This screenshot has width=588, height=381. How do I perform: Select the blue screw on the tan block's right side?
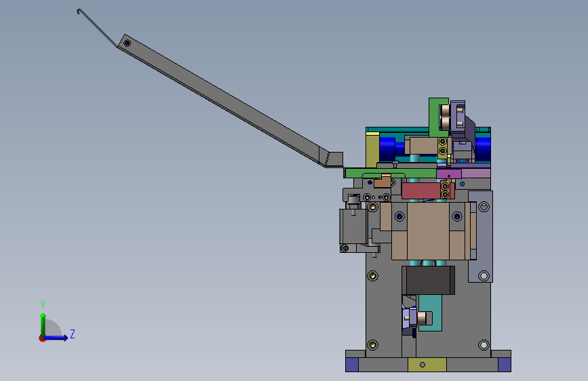456,216
